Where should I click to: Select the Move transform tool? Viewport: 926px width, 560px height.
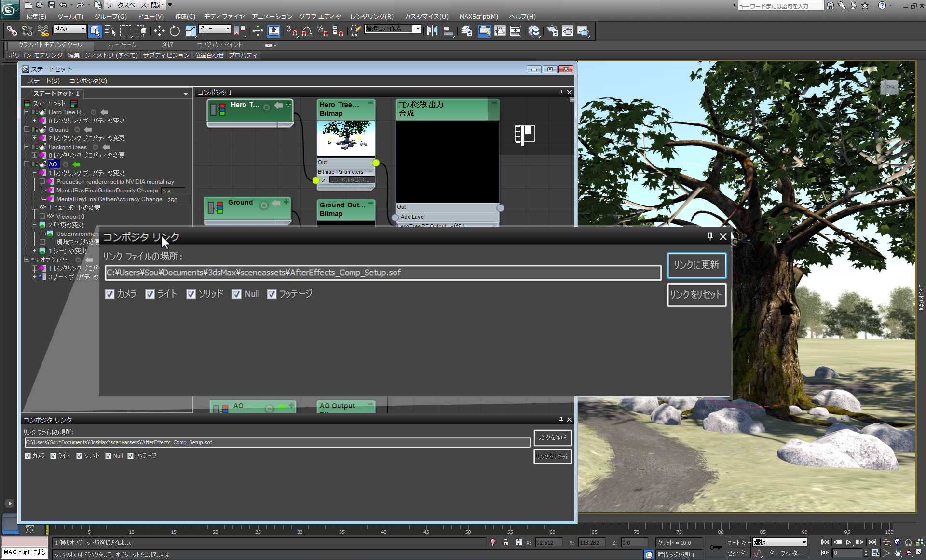coord(159,31)
